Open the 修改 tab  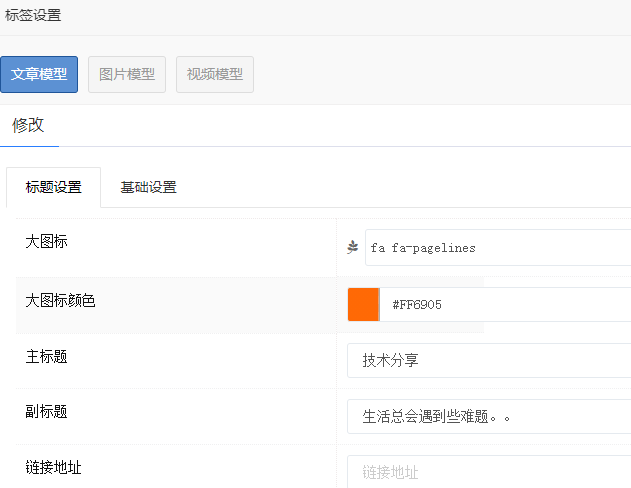click(x=28, y=126)
